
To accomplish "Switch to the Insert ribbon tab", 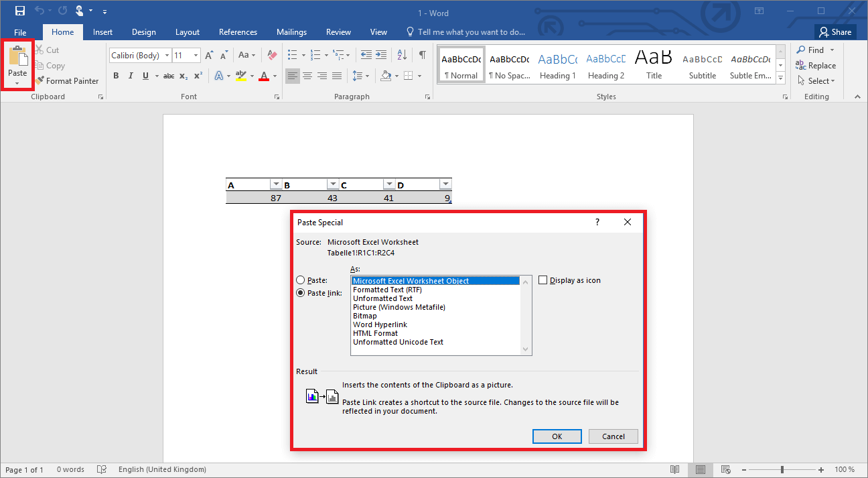I will click(x=102, y=32).
